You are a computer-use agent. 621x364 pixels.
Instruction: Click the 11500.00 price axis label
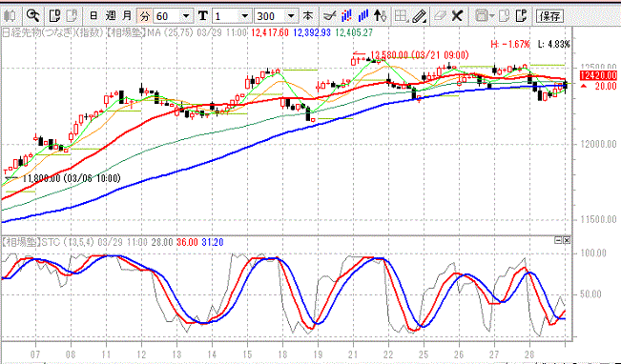598,219
